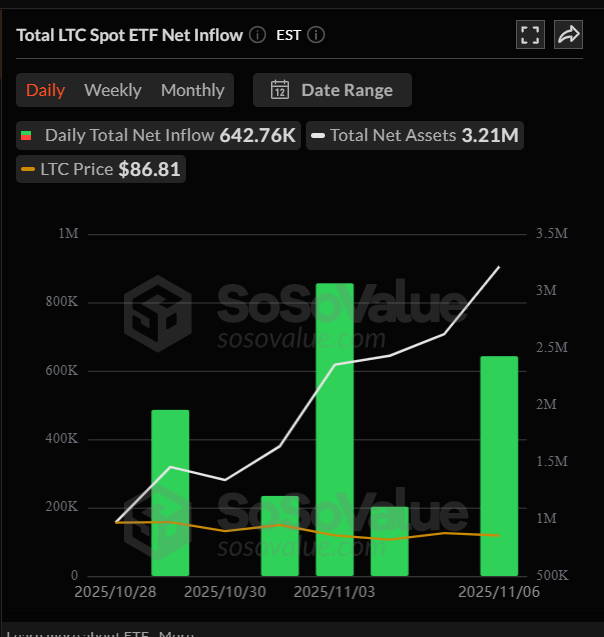Click the share arrow icon
This screenshot has height=637, width=604.
click(x=568, y=35)
